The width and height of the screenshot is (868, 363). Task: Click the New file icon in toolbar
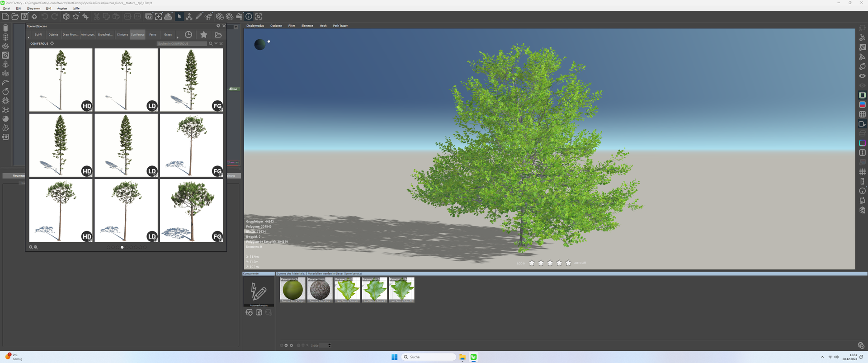click(x=5, y=16)
